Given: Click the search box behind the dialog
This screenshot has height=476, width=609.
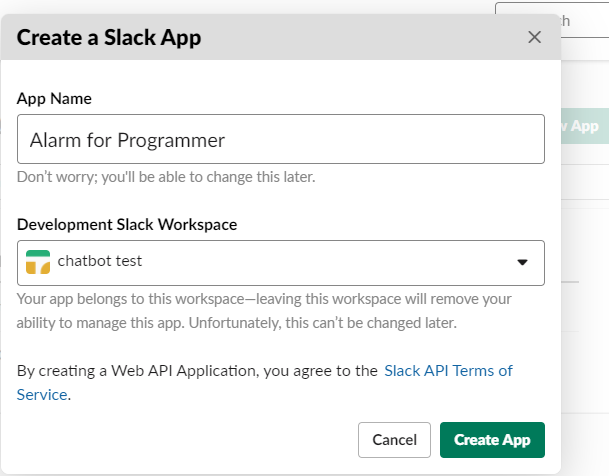Looking at the screenshot, I should [x=585, y=20].
